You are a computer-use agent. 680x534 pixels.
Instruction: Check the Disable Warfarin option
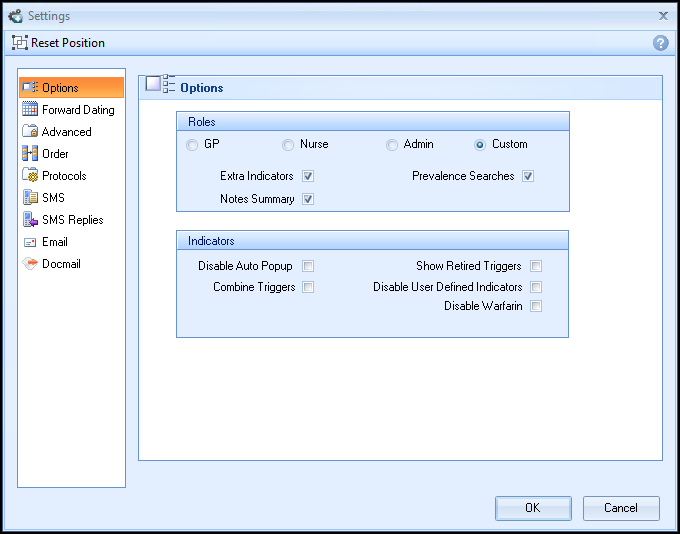[x=536, y=307]
